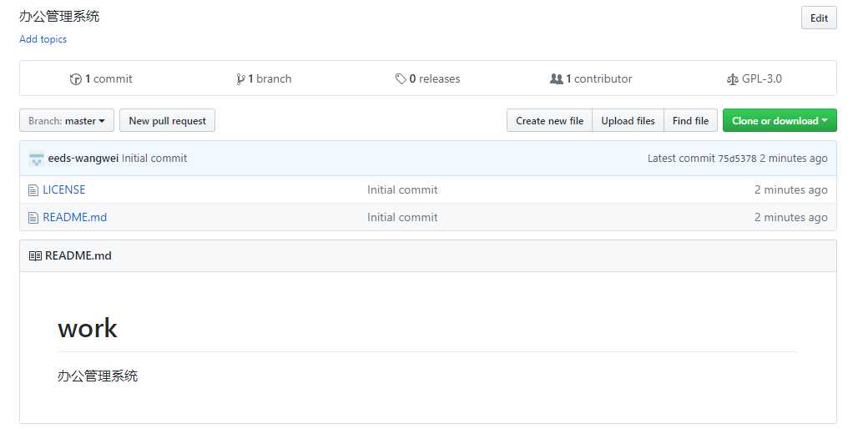Open the Add topics link
Screen dimensions: 868x429
click(x=43, y=39)
